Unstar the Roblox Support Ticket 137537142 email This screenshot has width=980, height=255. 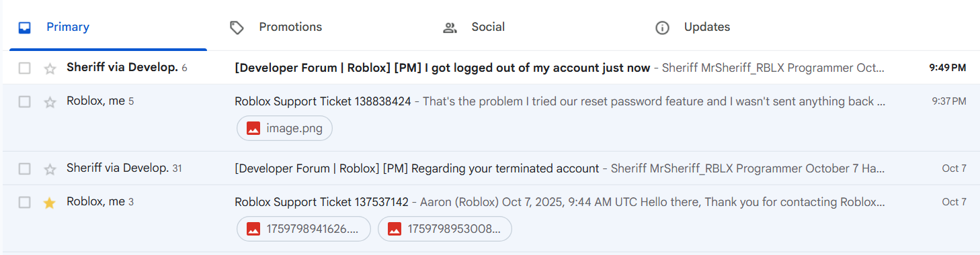coord(50,202)
